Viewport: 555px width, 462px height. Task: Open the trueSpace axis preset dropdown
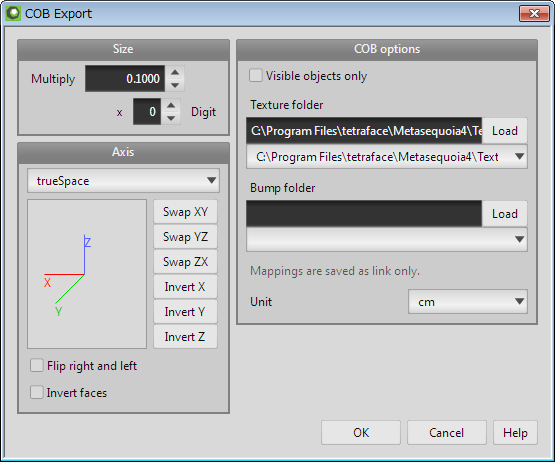123,181
